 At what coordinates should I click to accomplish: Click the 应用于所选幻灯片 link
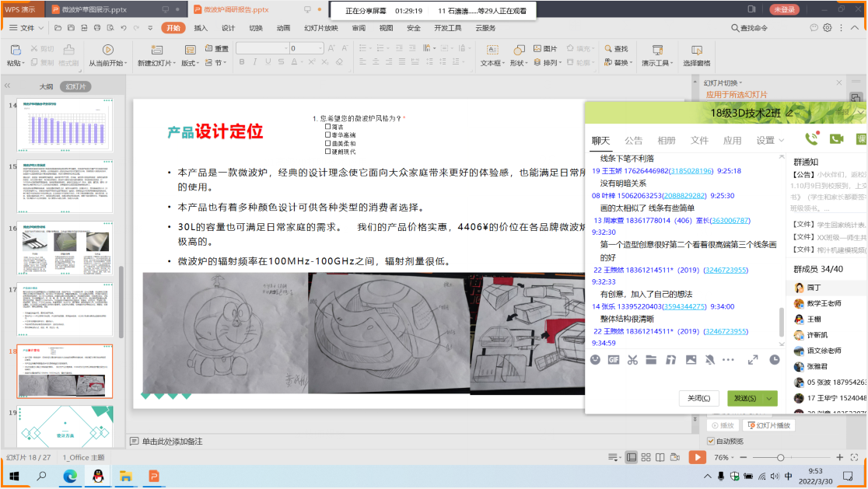[737, 95]
